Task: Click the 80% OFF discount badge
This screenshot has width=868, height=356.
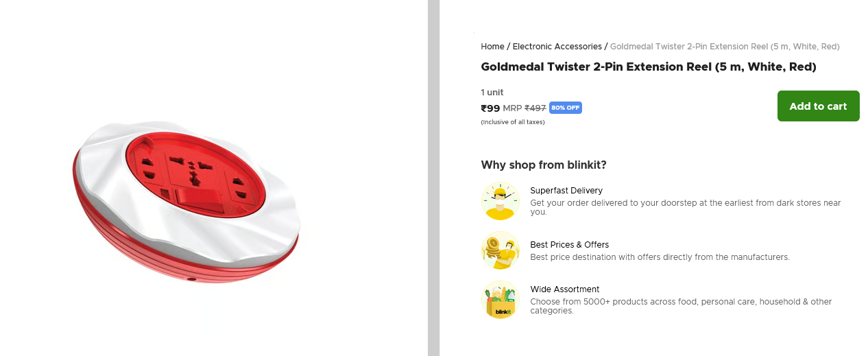Action: pyautogui.click(x=565, y=108)
